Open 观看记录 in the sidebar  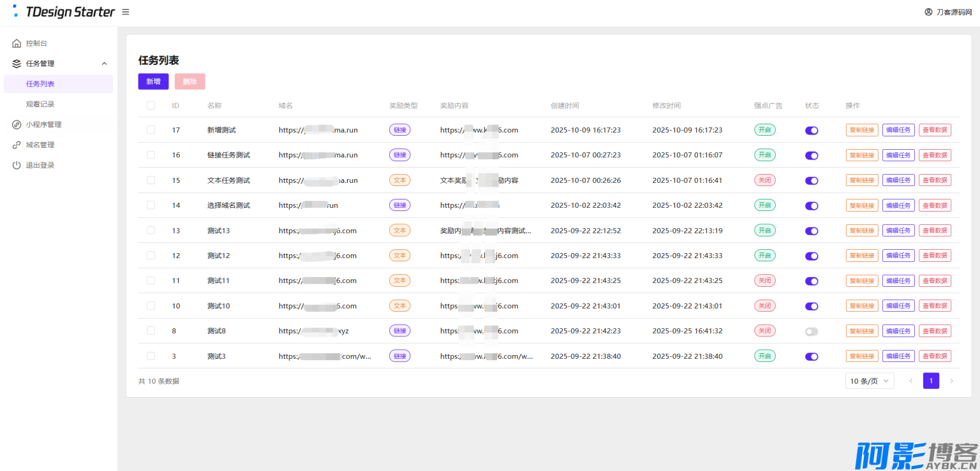40,104
